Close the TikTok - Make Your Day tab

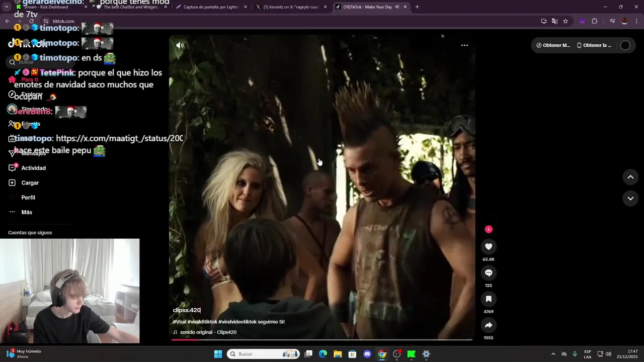405,7
